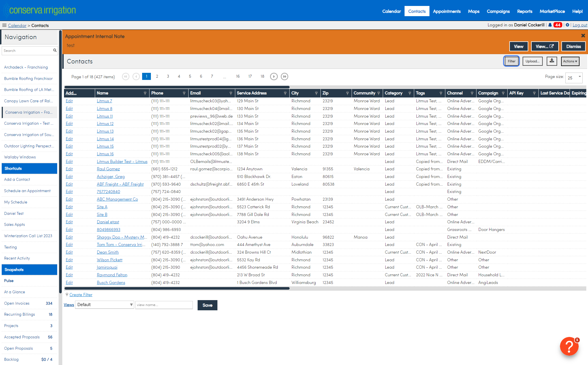Click the filter icon in API Key header
The height and width of the screenshot is (365, 588).
pos(534,93)
